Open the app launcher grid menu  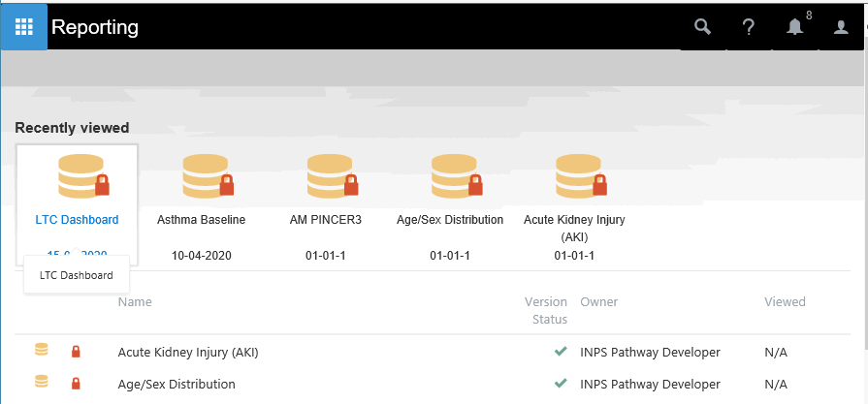[x=24, y=27]
